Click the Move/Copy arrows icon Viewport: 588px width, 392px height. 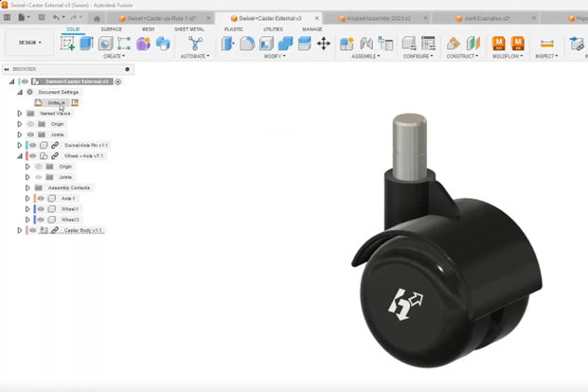point(323,44)
